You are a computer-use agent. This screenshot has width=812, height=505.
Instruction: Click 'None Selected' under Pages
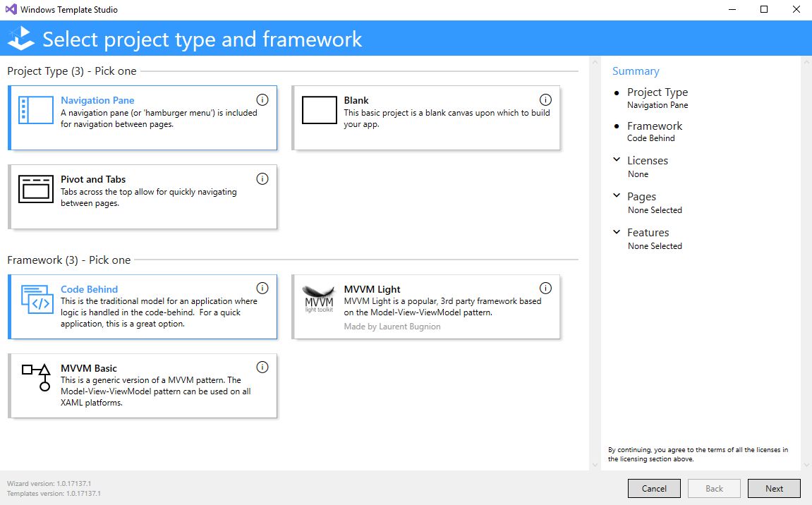point(655,209)
